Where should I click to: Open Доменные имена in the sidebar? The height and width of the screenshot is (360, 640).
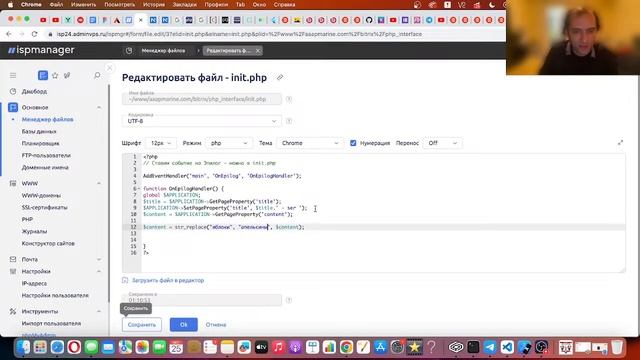click(x=45, y=167)
